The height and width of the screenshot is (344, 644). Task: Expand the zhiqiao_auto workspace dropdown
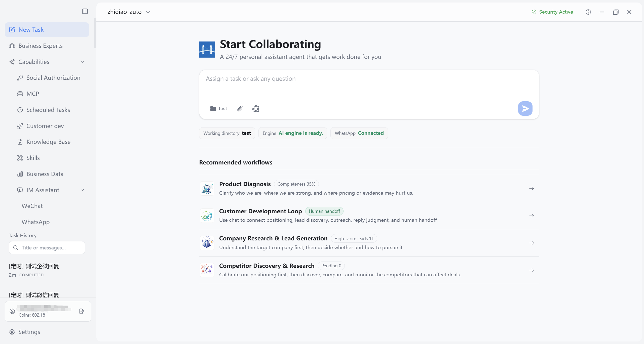coord(129,12)
